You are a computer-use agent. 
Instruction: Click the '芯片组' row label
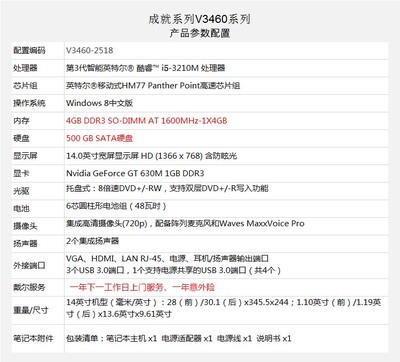(x=25, y=86)
